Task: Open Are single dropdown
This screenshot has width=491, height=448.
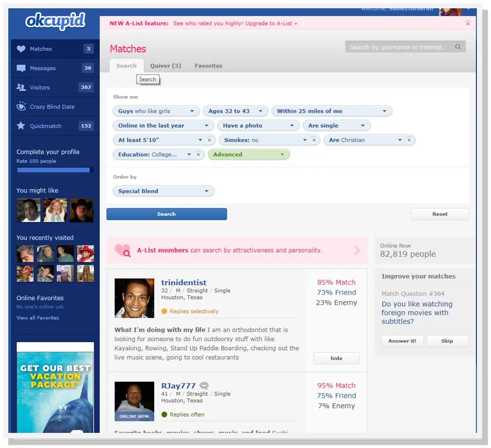Action: [336, 126]
